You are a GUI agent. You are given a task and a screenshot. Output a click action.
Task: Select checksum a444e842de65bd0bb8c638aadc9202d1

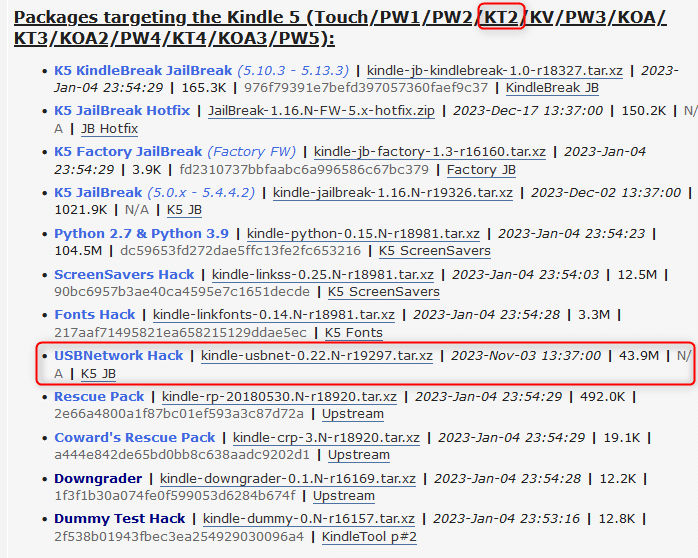182,454
